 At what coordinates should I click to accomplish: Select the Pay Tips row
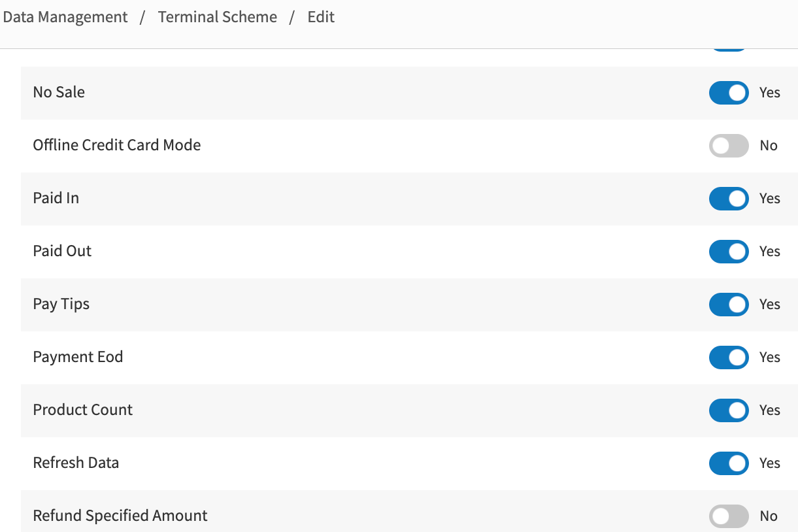(61, 305)
